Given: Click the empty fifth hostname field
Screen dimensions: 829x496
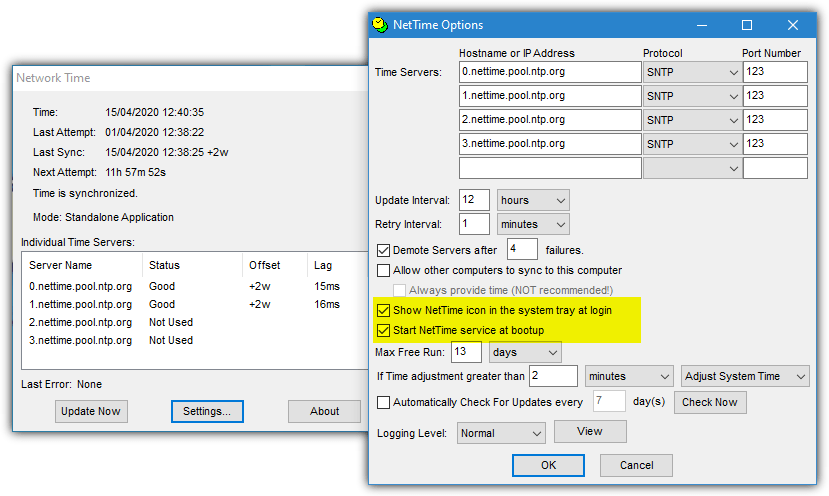Looking at the screenshot, I should 550,168.
